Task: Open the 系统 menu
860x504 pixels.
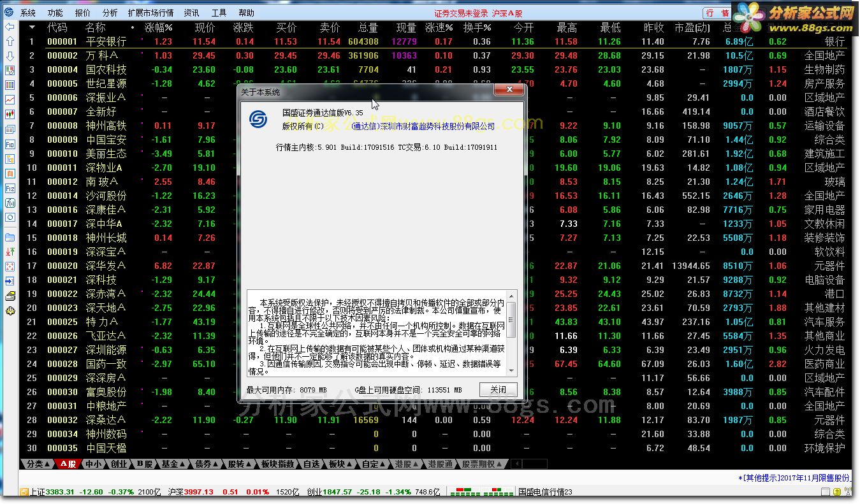Action: coord(28,13)
